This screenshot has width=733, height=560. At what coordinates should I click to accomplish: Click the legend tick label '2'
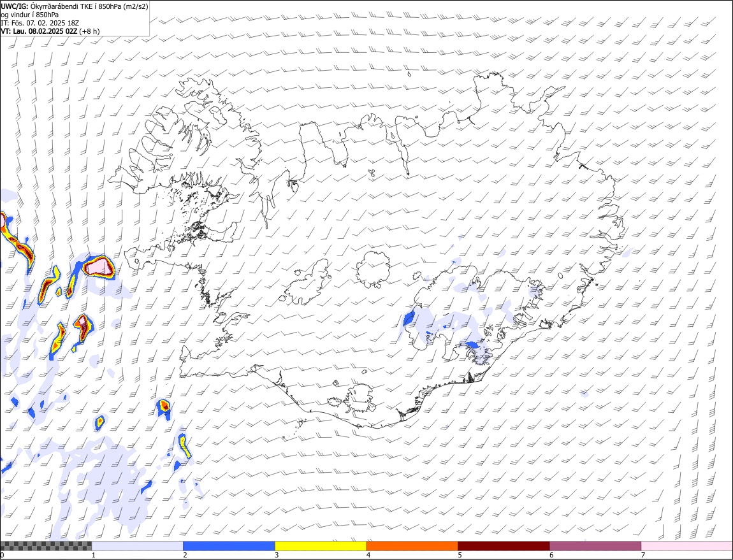(185, 555)
